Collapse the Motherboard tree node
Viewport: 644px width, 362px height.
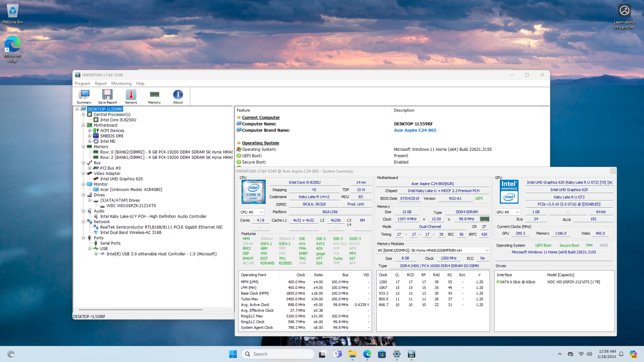point(84,125)
